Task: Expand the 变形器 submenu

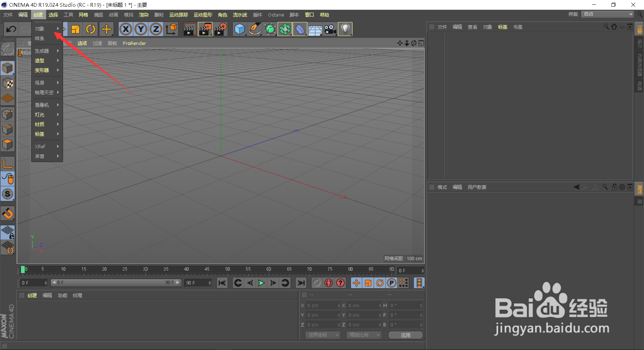Action: pos(47,70)
